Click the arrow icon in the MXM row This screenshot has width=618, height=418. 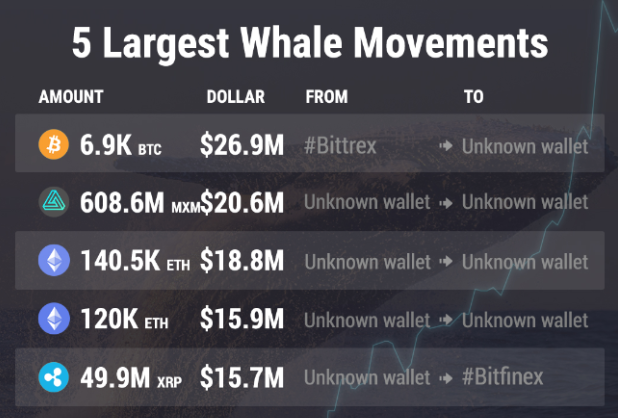446,203
